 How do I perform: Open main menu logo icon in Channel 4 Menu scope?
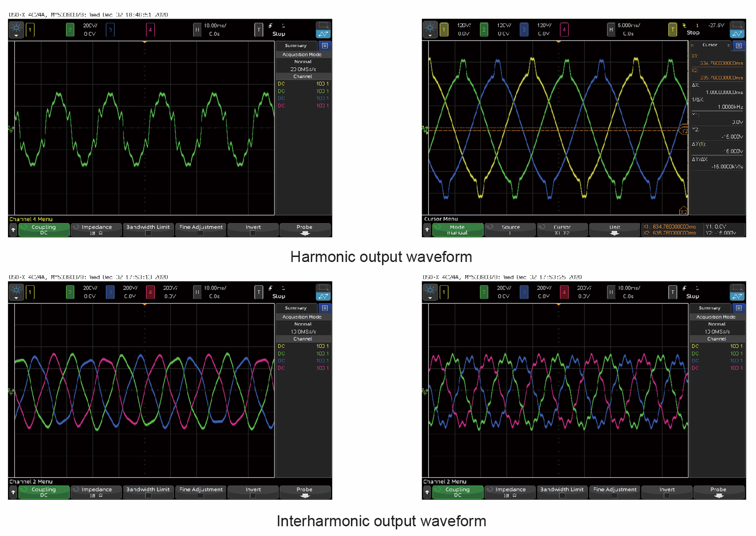pos(16,29)
